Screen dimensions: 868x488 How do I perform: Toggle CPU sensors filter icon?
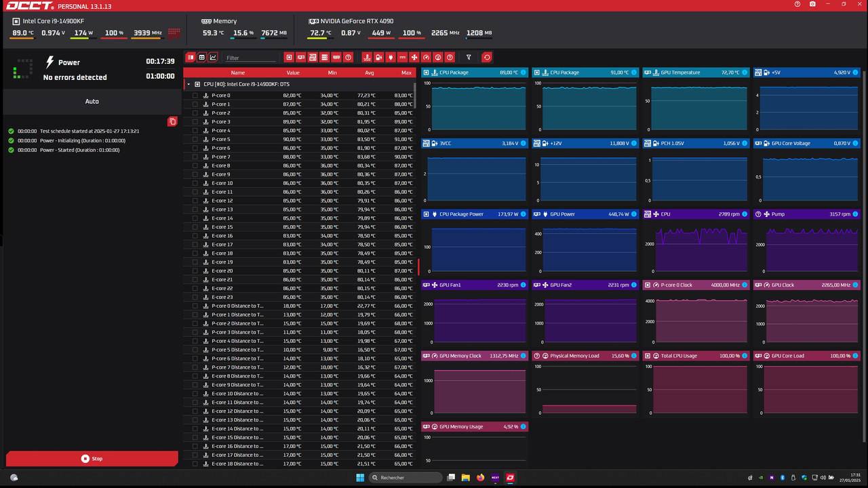[289, 58]
